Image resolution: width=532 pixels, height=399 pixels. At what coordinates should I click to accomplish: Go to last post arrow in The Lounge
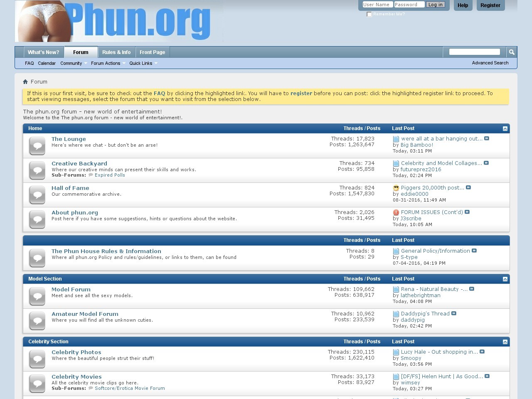click(x=487, y=138)
